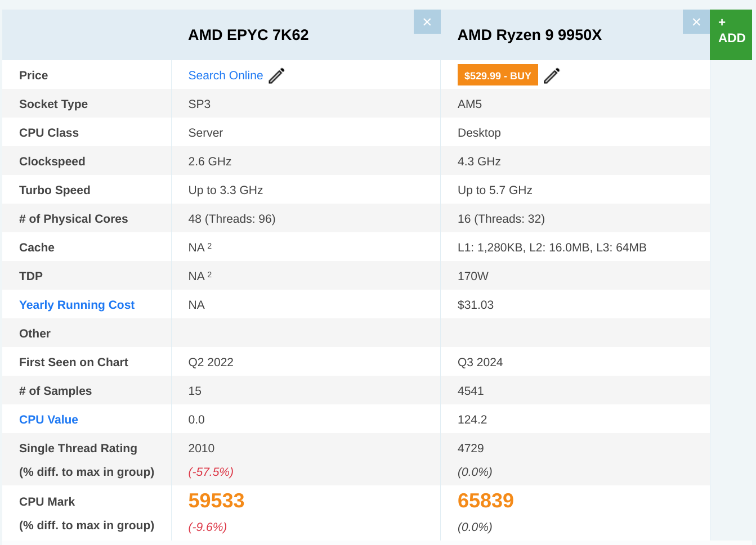Open the Yearly Running Cost link
Image resolution: width=756 pixels, height=545 pixels.
[x=77, y=305]
